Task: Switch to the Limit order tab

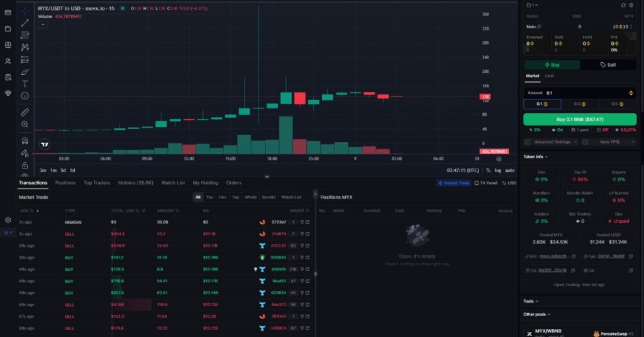Action: click(549, 76)
